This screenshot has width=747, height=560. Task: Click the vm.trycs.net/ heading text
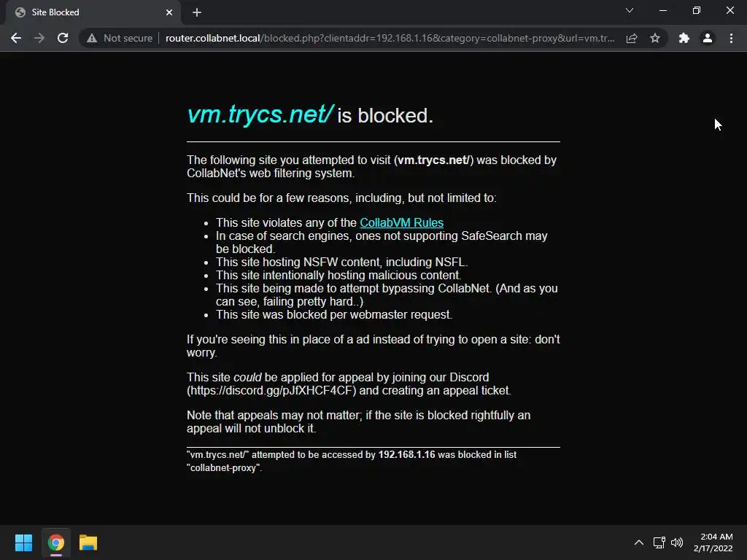pos(260,114)
